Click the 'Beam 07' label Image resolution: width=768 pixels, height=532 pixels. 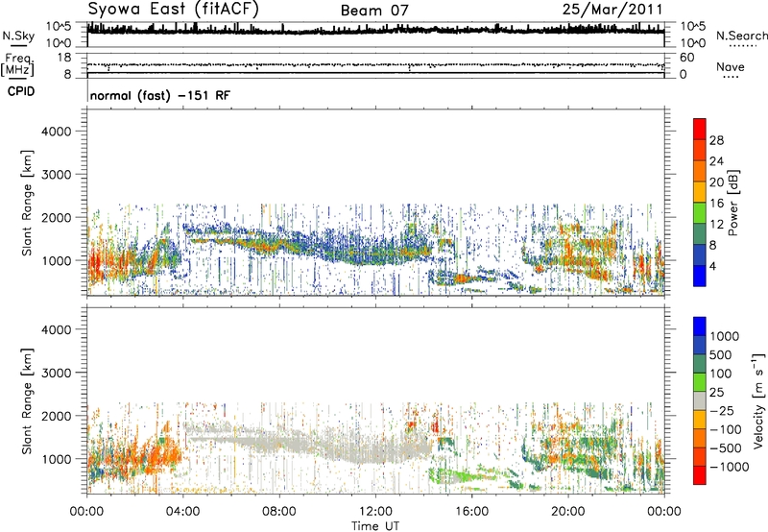(x=374, y=11)
